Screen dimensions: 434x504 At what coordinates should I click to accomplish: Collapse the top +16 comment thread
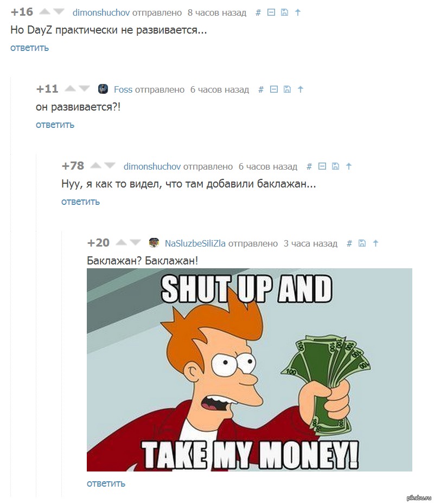pyautogui.click(x=271, y=12)
